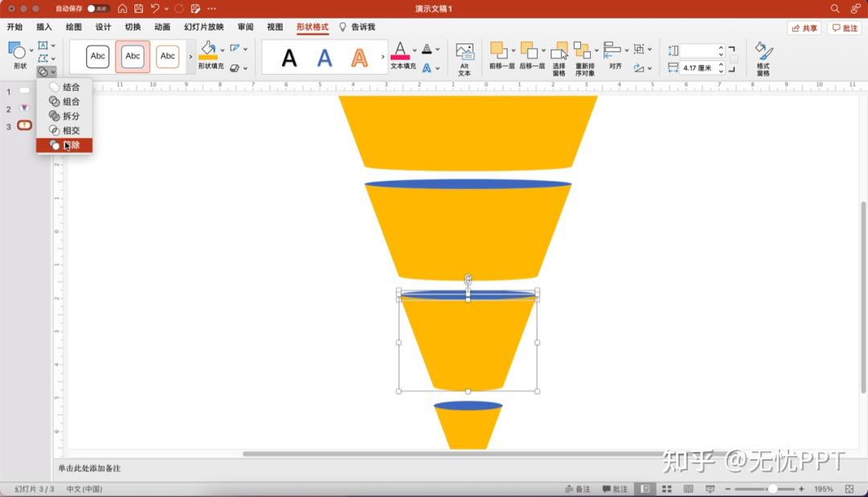Toggle normal view in status bar
Image resolution: width=868 pixels, height=497 pixels.
645,489
